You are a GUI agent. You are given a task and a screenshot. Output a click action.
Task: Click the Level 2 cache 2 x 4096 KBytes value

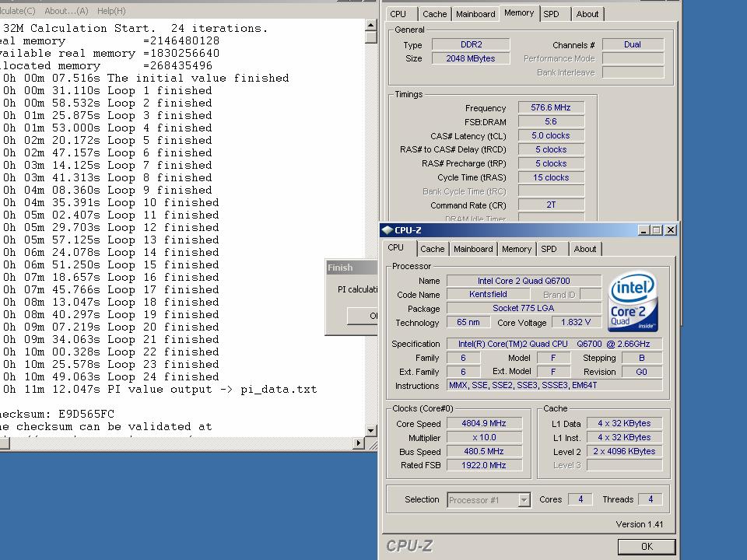coord(624,451)
